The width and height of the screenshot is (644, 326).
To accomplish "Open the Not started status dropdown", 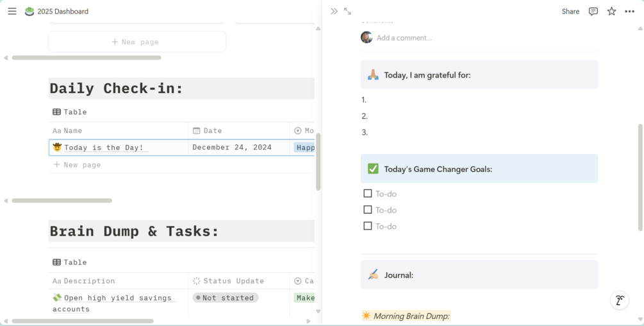I will pos(225,298).
